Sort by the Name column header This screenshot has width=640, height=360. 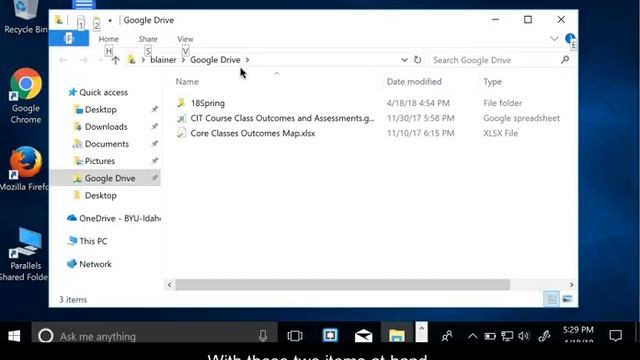(x=187, y=82)
